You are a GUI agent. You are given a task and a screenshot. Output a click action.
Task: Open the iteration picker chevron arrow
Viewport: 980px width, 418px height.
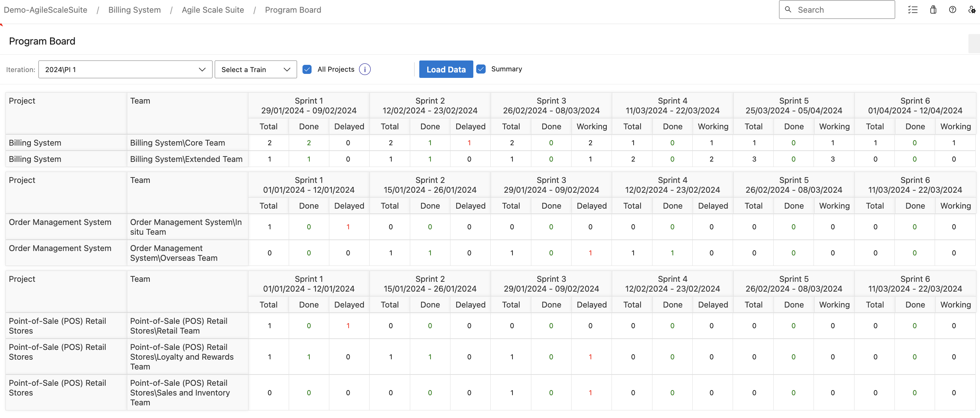[x=202, y=69]
